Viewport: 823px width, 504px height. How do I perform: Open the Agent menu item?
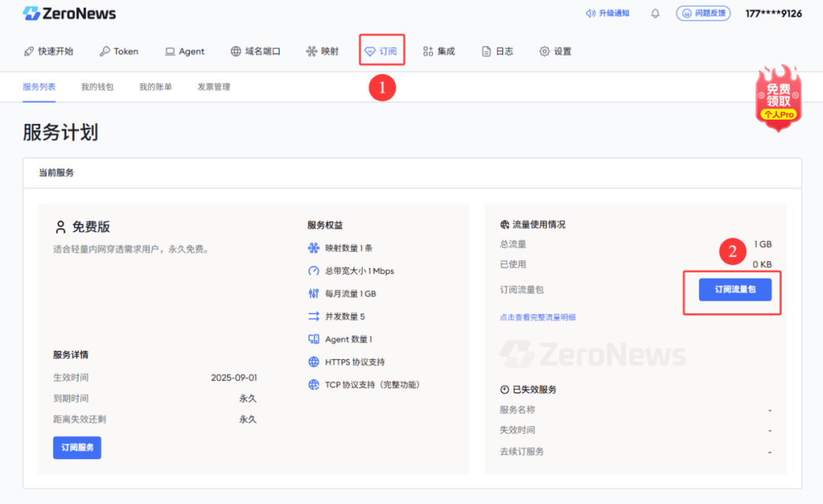coord(184,52)
